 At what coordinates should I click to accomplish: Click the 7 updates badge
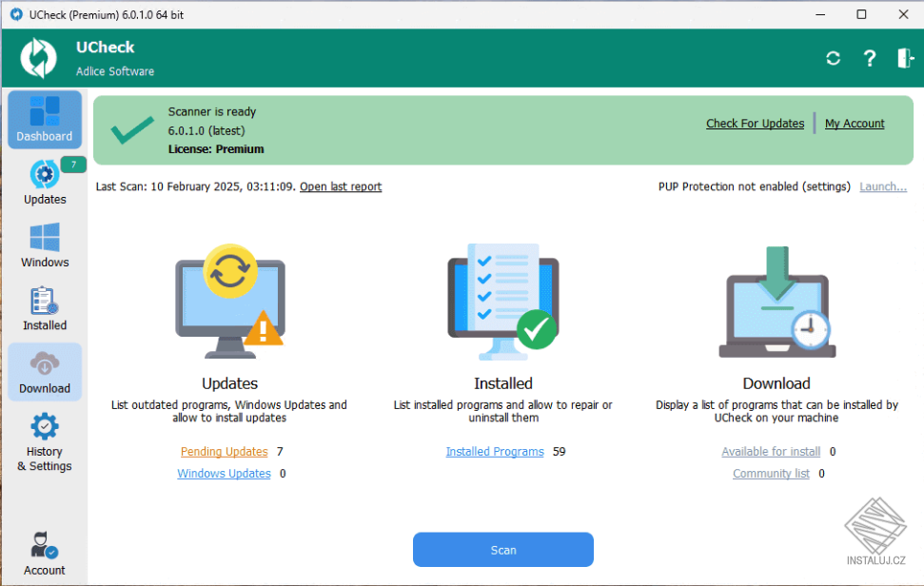tap(73, 165)
